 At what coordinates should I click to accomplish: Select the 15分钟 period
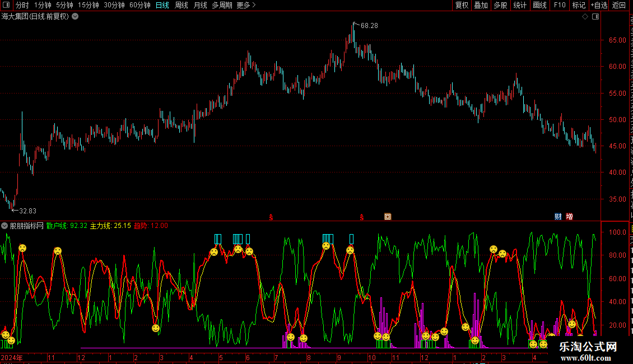pos(89,5)
